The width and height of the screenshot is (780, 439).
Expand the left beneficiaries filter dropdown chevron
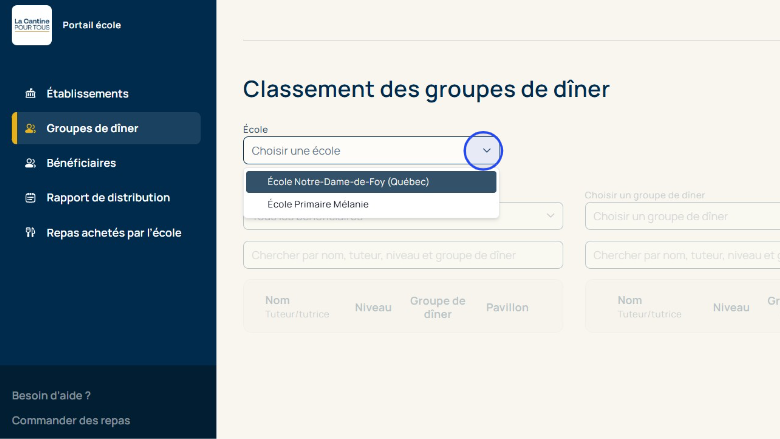coord(550,216)
